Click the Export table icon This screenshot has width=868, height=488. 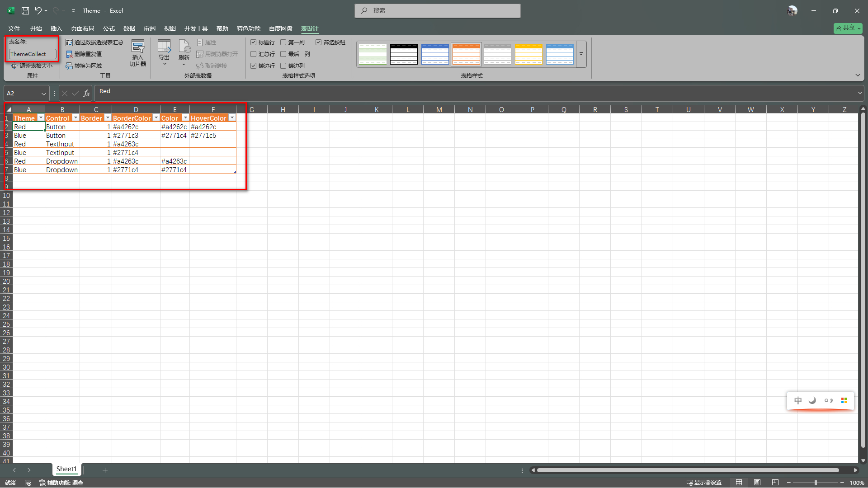[164, 47]
